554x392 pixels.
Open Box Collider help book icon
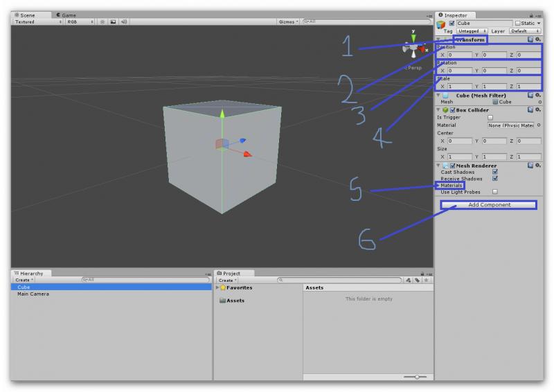click(x=530, y=110)
